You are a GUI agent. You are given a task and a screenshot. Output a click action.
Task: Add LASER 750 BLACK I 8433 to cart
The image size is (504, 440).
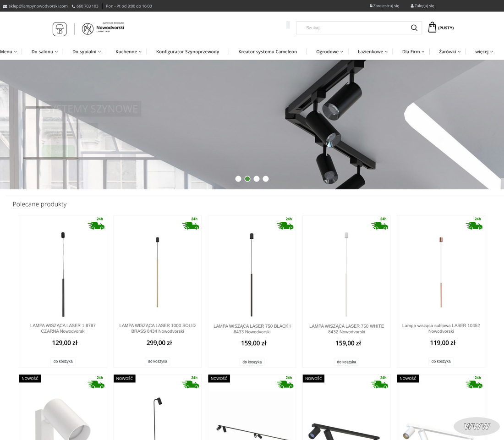[252, 362]
